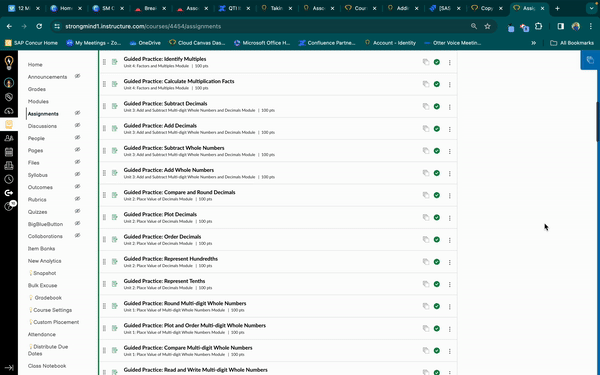
Task: Open Courses icon in global navigation
Action: click(9, 124)
